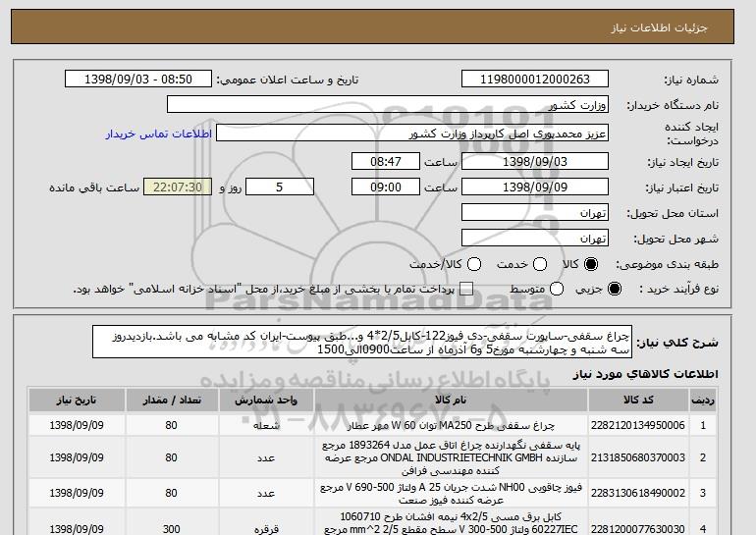The image size is (756, 535).
Task: Click the date 1398/09/09 in row 2
Action: [x=77, y=457]
